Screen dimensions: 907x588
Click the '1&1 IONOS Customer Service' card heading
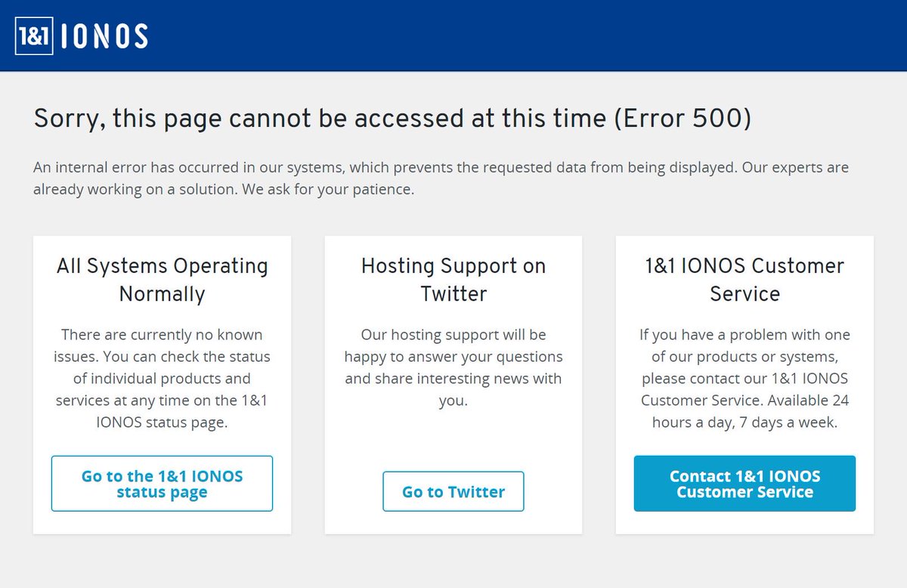click(744, 280)
